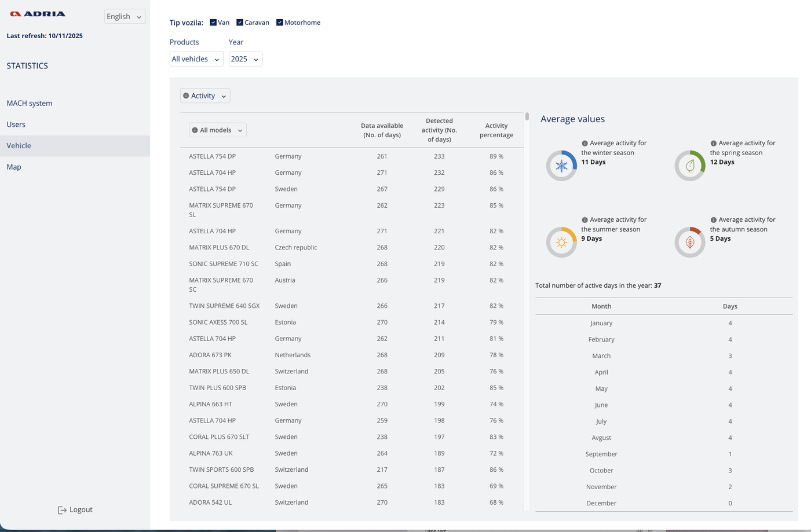811x532 pixels.
Task: Click the table vertical scrollbar thumb
Action: coord(527,116)
